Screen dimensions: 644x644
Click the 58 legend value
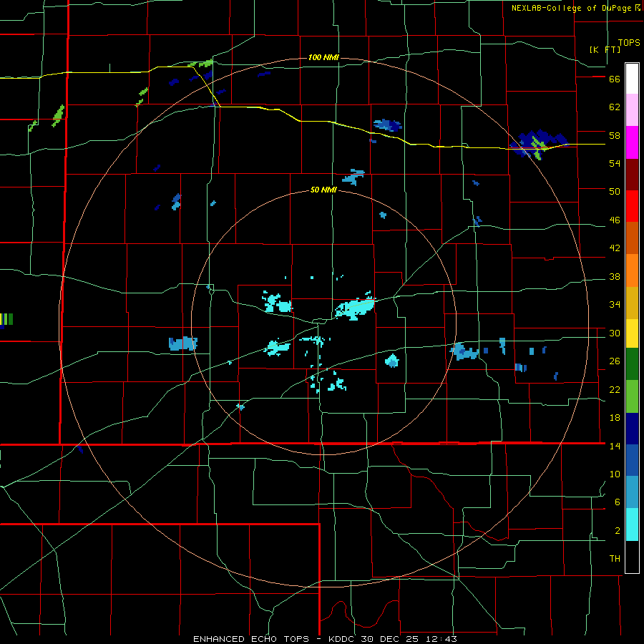615,135
